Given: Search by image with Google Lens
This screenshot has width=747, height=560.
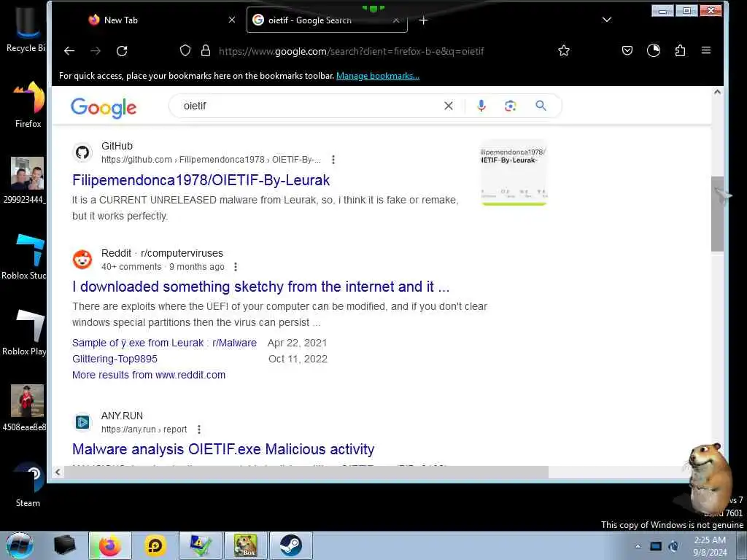Looking at the screenshot, I should pyautogui.click(x=510, y=106).
